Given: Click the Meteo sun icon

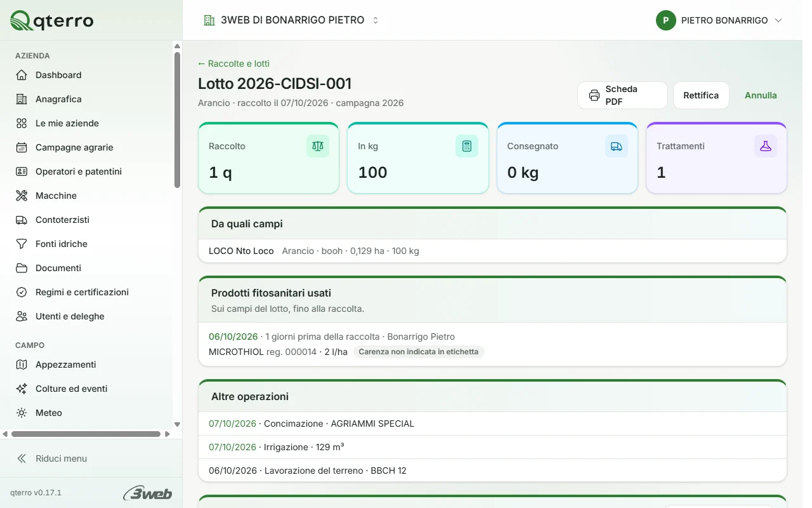Looking at the screenshot, I should tap(22, 413).
